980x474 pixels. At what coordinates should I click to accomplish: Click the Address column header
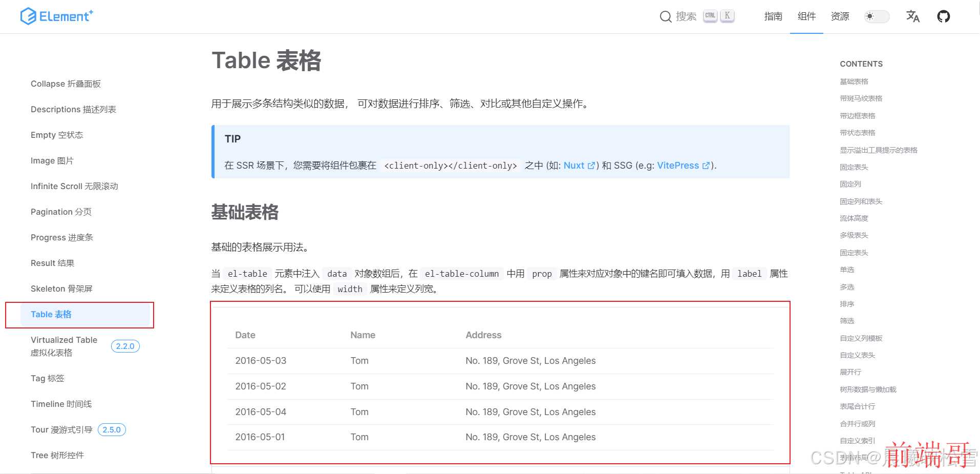pyautogui.click(x=483, y=335)
